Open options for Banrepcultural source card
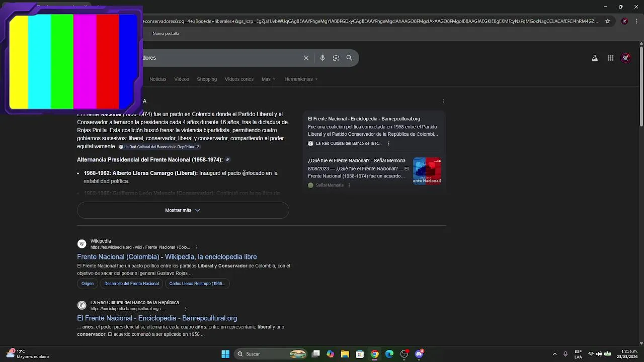 (388, 143)
